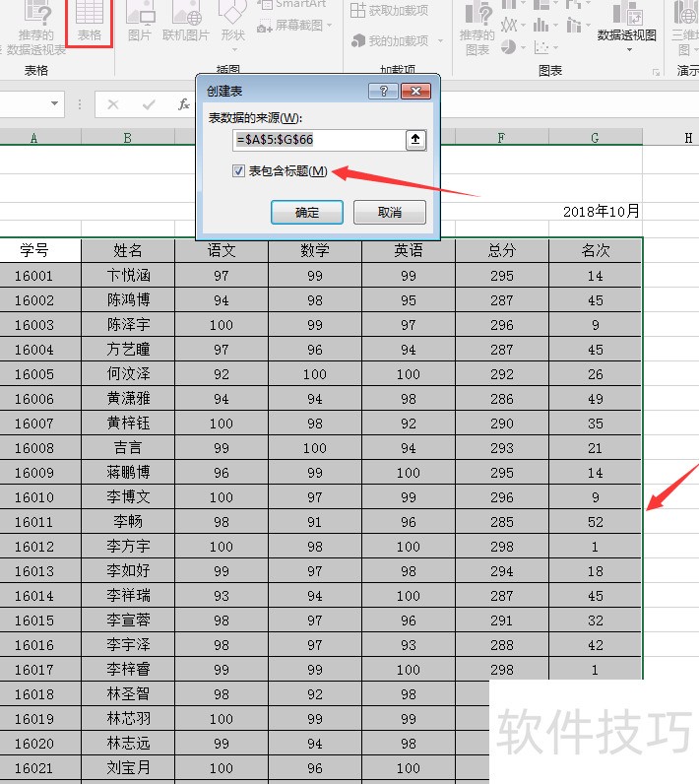Image resolution: width=699 pixels, height=784 pixels.
Task: Click rank 32 in 李宣蓉 row
Action: pyautogui.click(x=595, y=620)
